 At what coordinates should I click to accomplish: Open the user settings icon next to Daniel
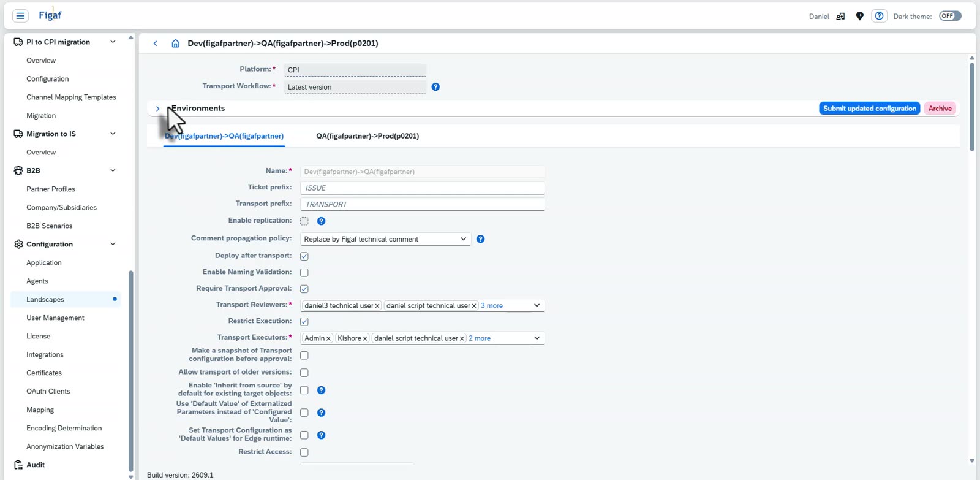pyautogui.click(x=840, y=17)
